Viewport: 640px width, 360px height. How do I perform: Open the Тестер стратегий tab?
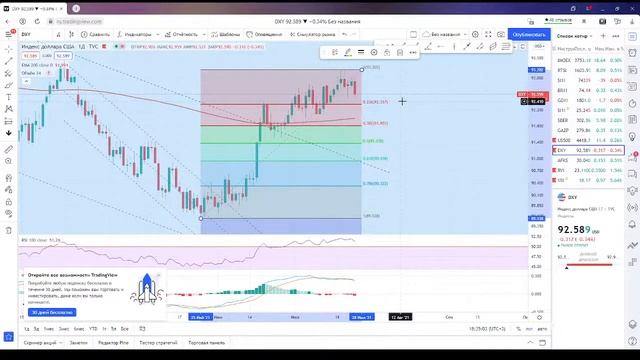[x=158, y=343]
